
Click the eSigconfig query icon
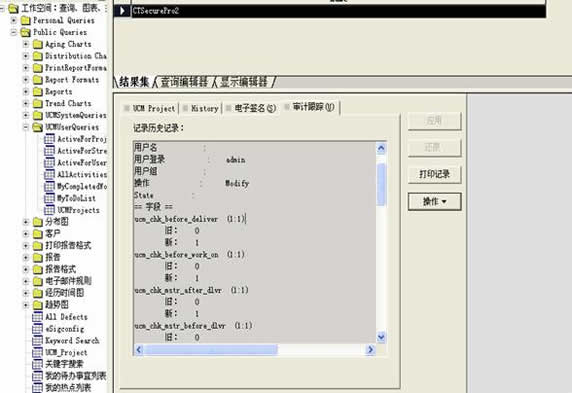(x=38, y=329)
